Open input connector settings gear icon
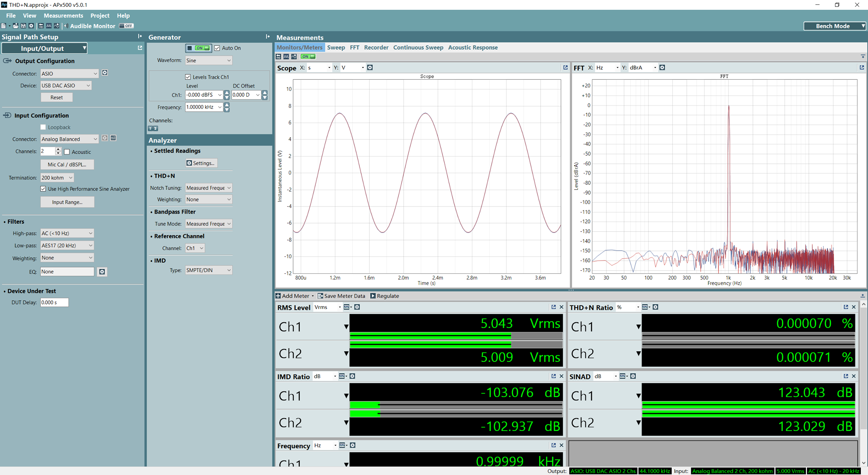This screenshot has height=475, width=868. (105, 138)
